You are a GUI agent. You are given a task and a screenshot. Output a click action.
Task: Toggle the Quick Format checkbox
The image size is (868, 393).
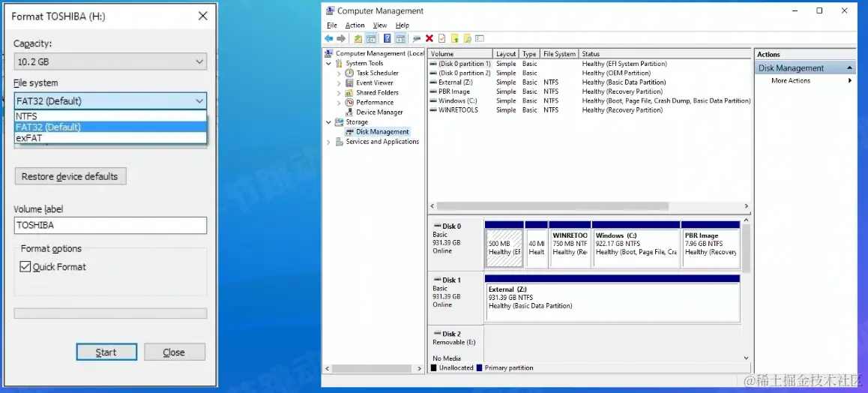click(25, 267)
